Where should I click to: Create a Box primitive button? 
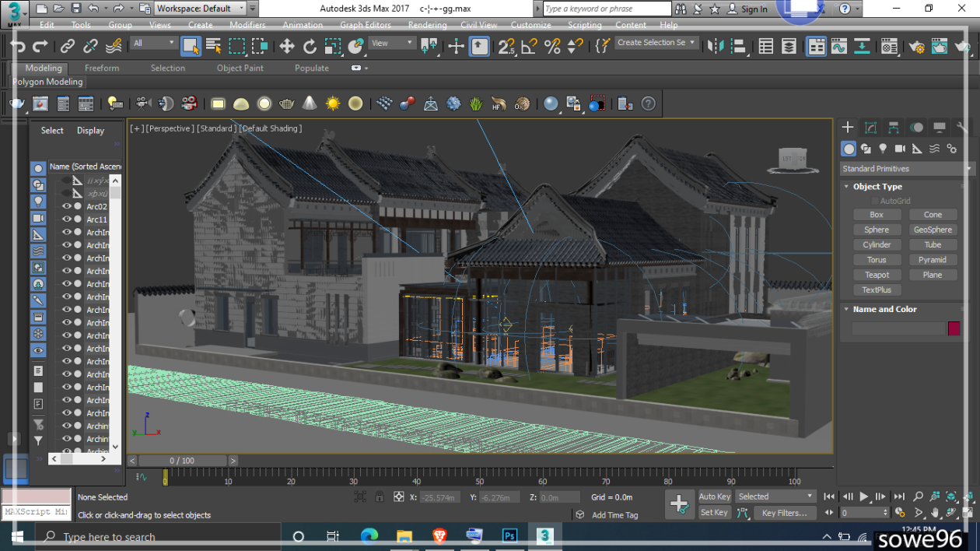click(877, 215)
